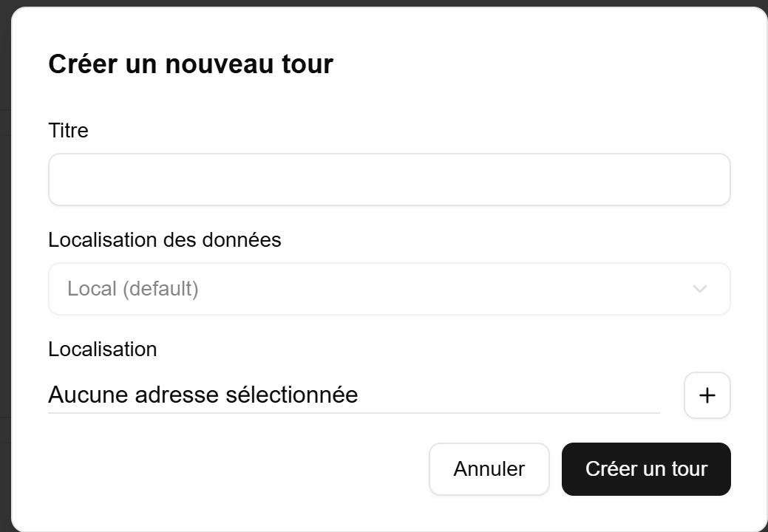Click the Aucune adresse sélectionnée text

[203, 395]
